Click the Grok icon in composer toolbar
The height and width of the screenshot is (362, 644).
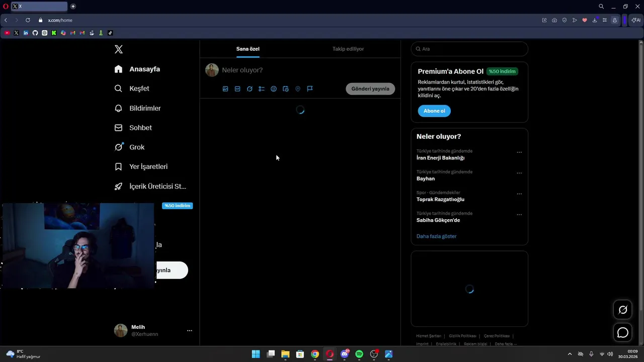coord(250,89)
